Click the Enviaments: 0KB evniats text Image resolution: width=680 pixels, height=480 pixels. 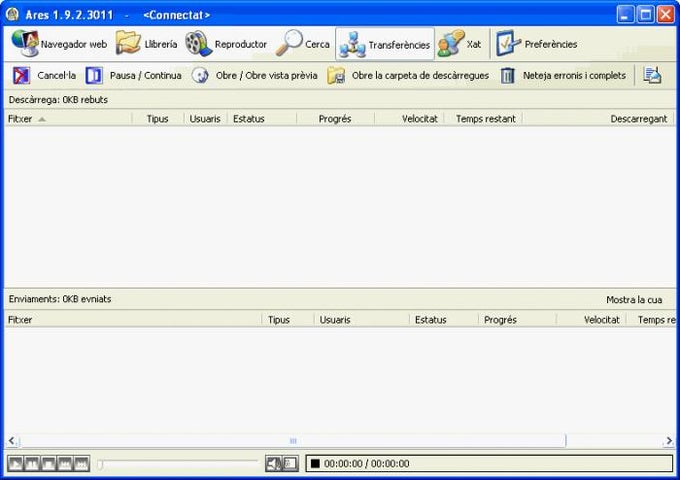click(60, 299)
